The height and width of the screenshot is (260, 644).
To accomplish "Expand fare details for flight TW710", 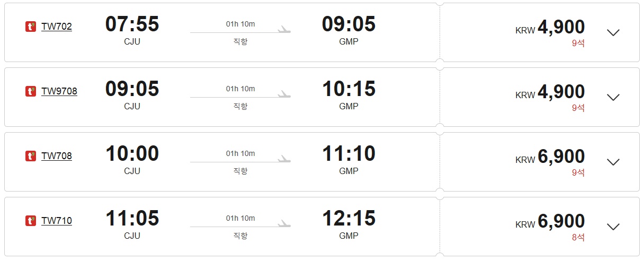I will pyautogui.click(x=613, y=227).
